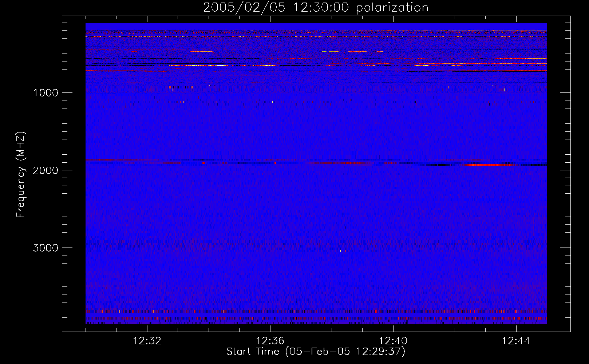Screen dimensions: 589x364
Task: Click the 3000 frequency tick label
Action: click(x=46, y=248)
